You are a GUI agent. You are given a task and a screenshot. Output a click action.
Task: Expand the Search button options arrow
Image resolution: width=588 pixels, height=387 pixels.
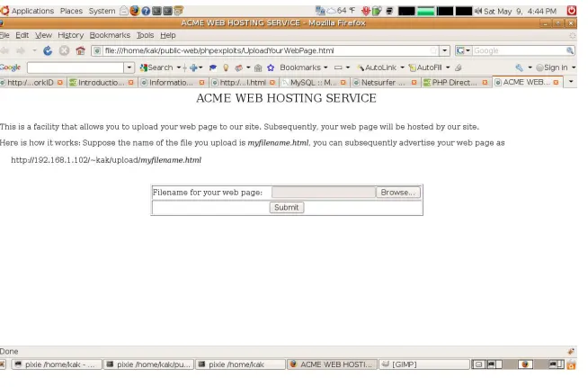coord(179,67)
